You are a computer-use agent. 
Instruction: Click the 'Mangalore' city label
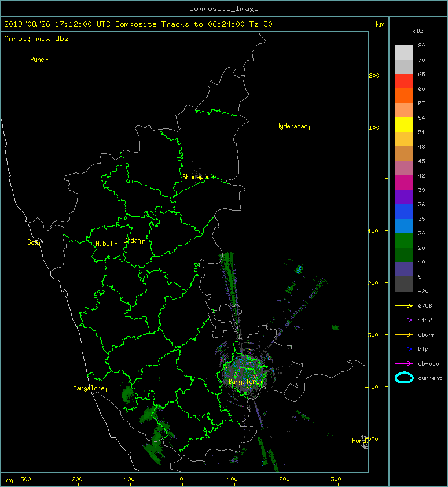coord(90,388)
